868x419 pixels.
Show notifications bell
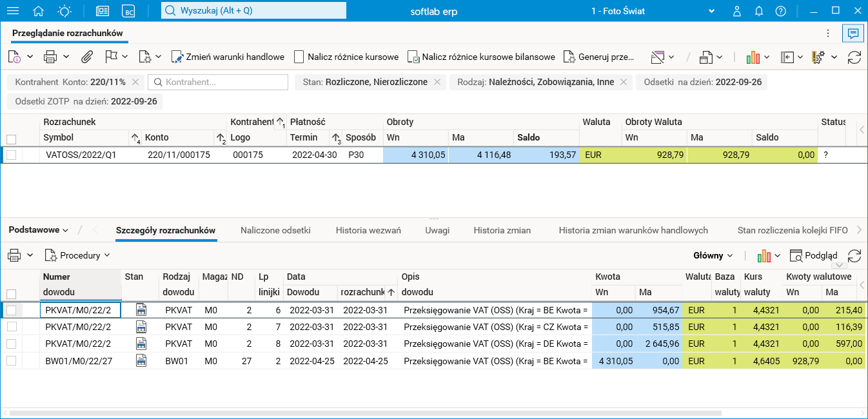759,11
